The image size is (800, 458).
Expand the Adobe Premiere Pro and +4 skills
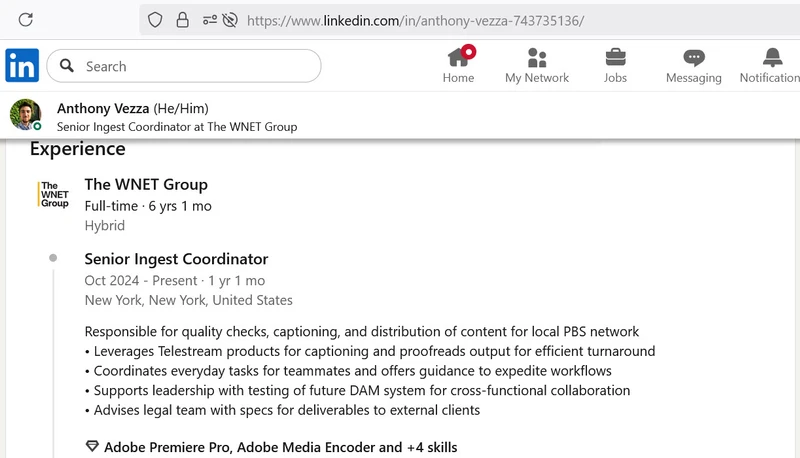[x=280, y=447]
